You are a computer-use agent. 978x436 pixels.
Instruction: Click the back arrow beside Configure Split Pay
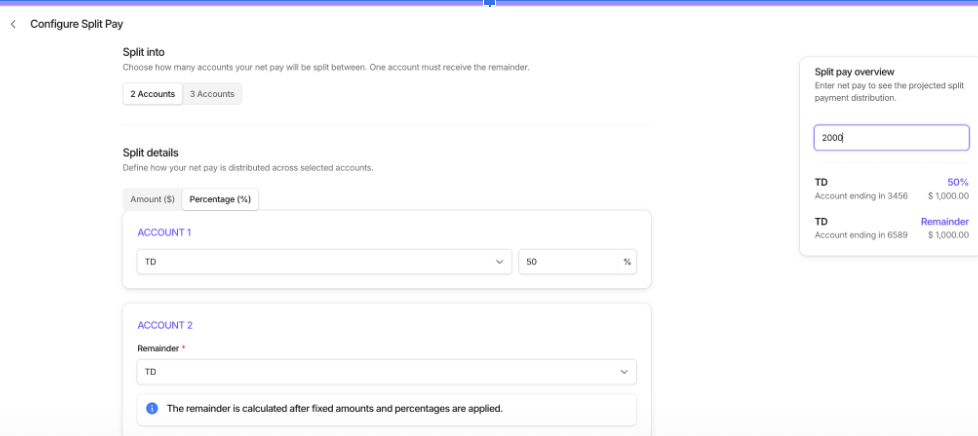(x=13, y=24)
